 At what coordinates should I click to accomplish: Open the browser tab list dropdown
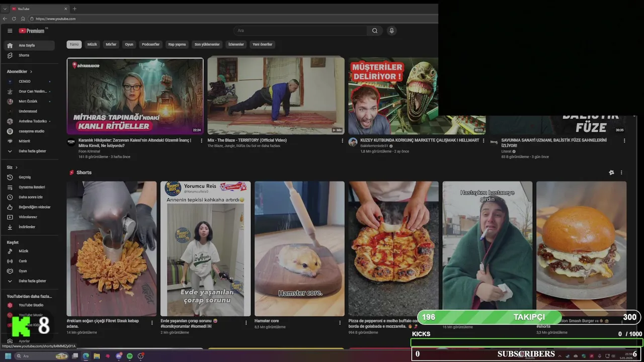click(5, 9)
